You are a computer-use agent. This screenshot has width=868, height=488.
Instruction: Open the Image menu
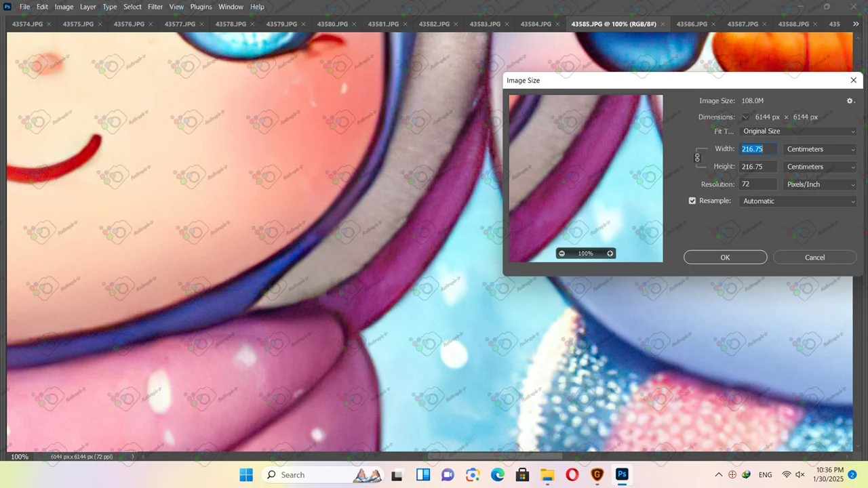tap(64, 7)
